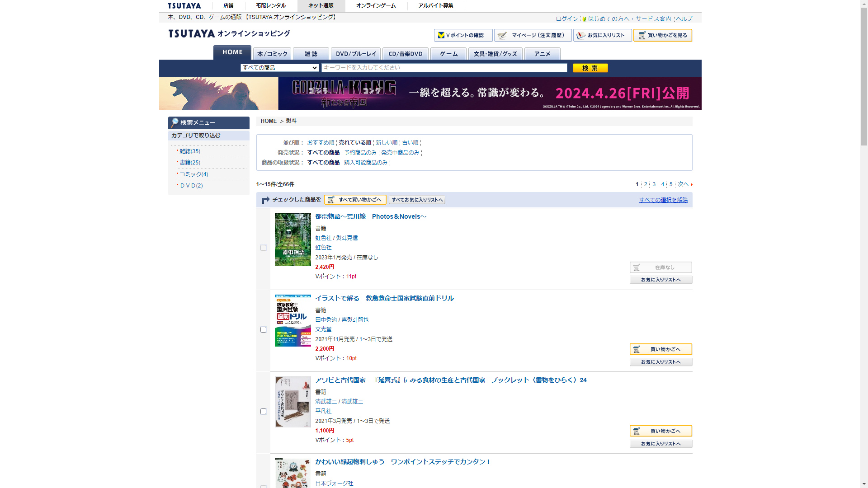The height and width of the screenshot is (488, 868).
Task: Sort by 新しい順
Action: pyautogui.click(x=387, y=143)
